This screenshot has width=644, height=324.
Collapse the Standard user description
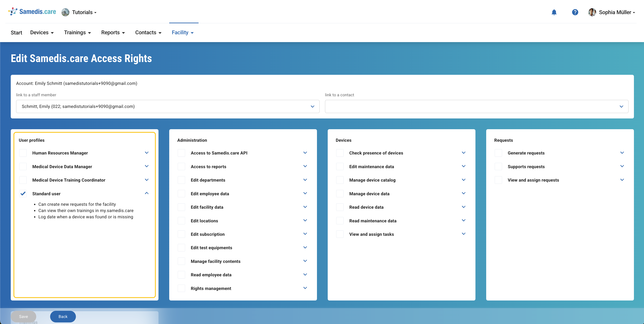[x=147, y=193]
